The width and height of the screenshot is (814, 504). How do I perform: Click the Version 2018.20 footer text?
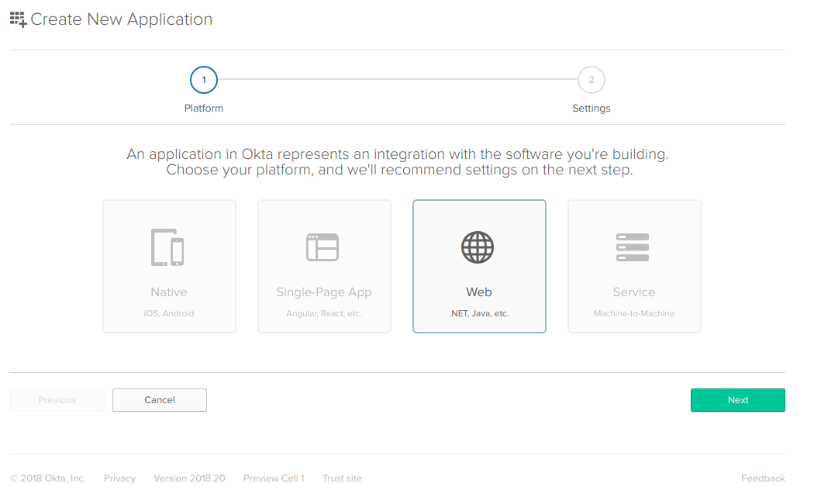[x=189, y=478]
